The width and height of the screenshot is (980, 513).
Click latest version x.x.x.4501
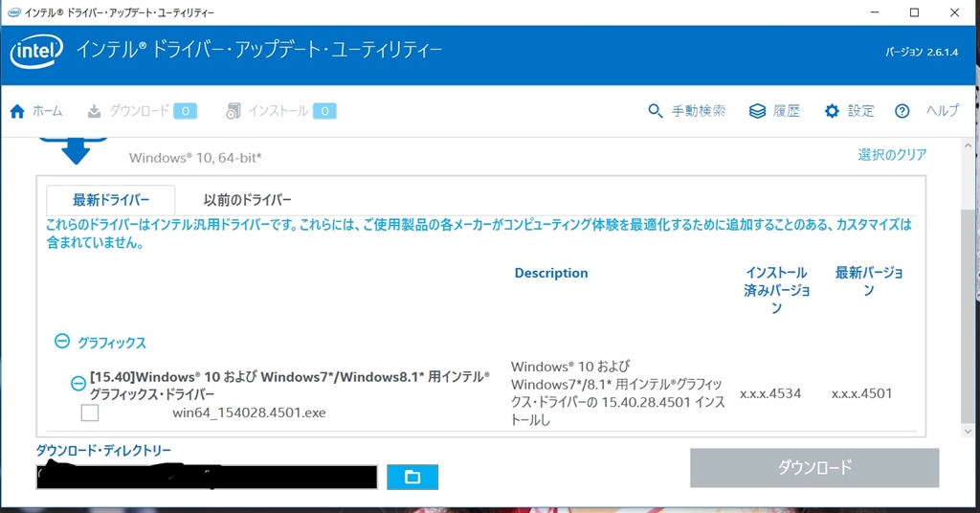862,393
